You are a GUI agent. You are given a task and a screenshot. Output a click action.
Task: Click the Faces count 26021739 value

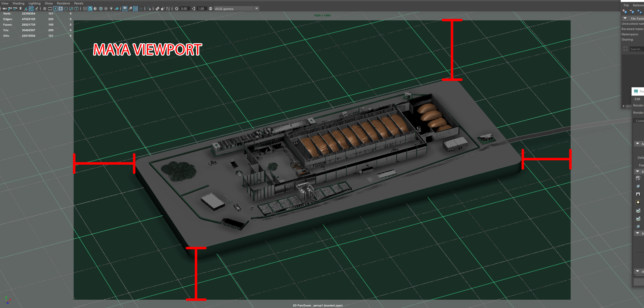point(28,25)
